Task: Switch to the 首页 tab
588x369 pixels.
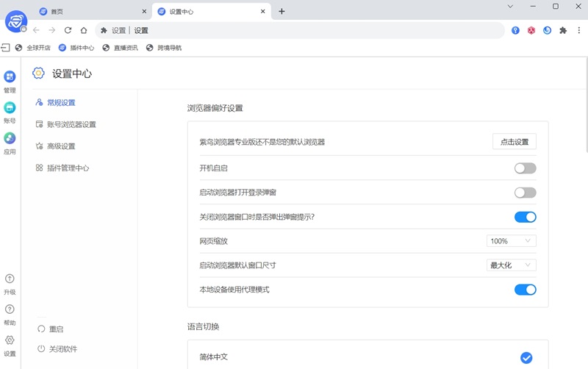Action: tap(92, 12)
